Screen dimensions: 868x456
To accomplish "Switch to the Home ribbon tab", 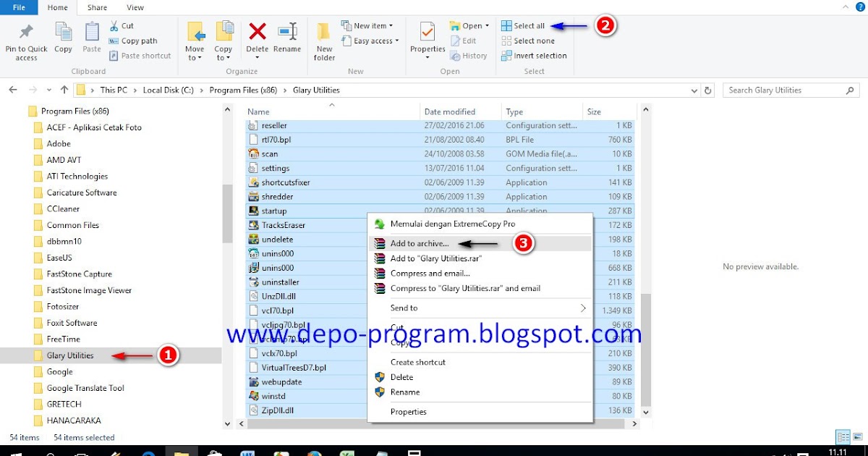I will point(57,7).
